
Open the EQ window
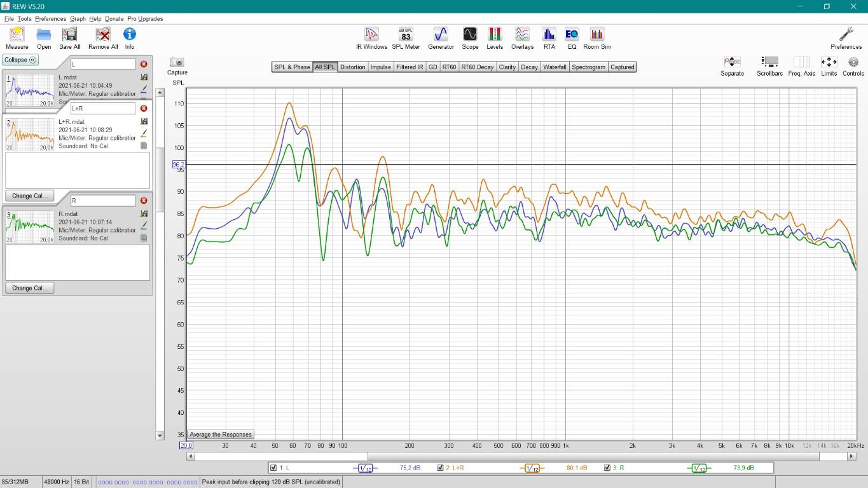[x=572, y=38]
